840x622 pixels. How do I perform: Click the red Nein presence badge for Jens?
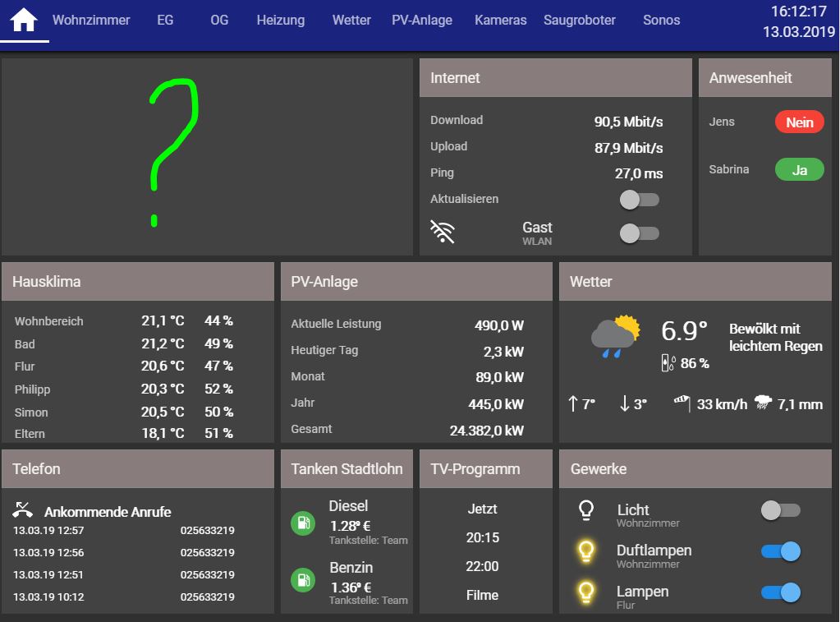(x=799, y=122)
